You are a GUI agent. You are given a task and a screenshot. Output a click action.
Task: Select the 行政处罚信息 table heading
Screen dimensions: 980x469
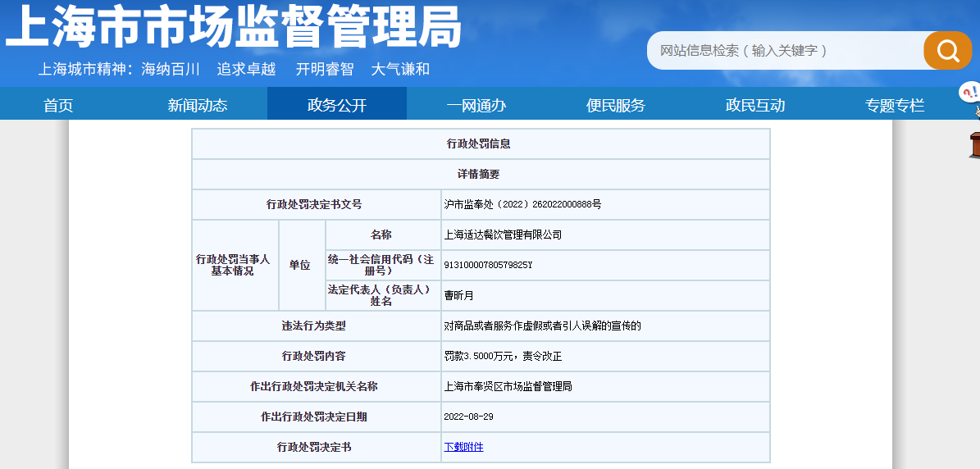[479, 143]
